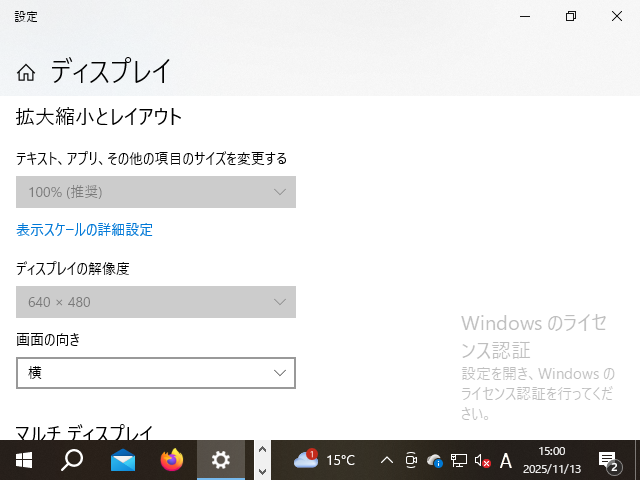The width and height of the screenshot is (640, 480).
Task: Open weather widget showing 15°C
Action: pyautogui.click(x=324, y=460)
